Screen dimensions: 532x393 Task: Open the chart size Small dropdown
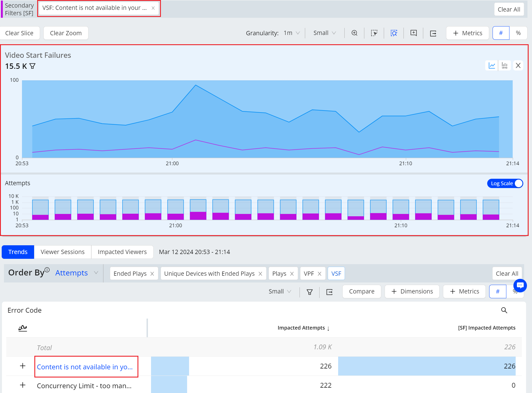pyautogui.click(x=325, y=33)
